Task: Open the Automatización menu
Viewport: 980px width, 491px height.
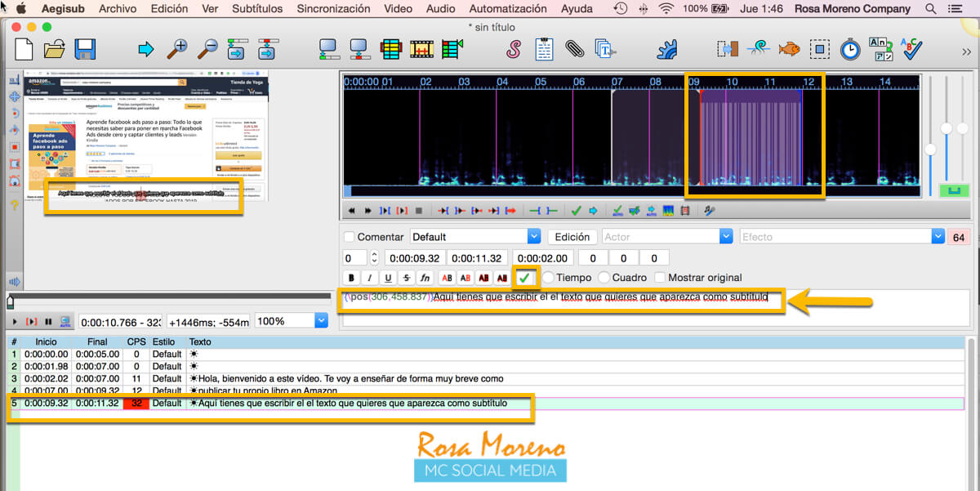Action: tap(508, 9)
